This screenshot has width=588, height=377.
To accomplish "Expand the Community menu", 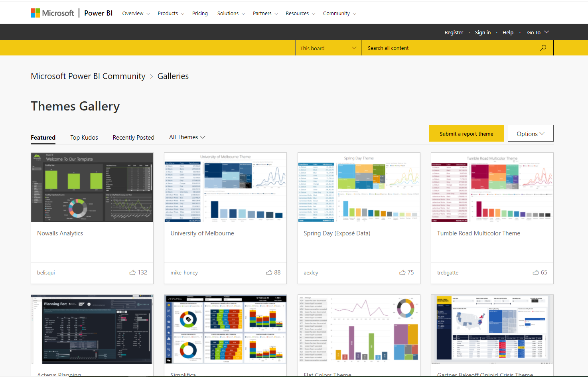I will point(340,14).
